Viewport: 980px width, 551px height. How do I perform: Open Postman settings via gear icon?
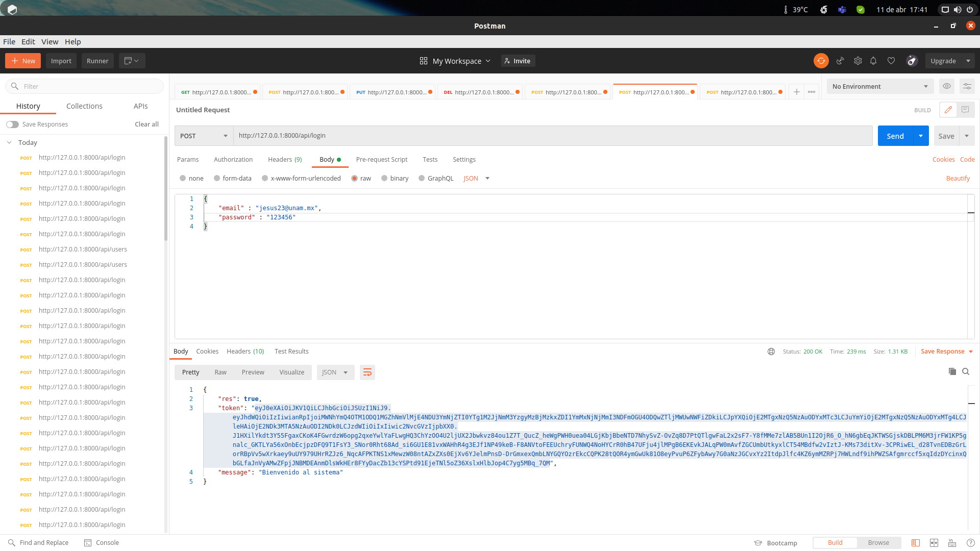click(x=857, y=61)
